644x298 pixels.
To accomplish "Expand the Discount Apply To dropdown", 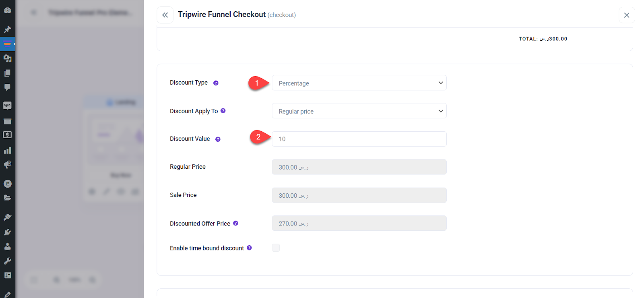I will click(359, 111).
